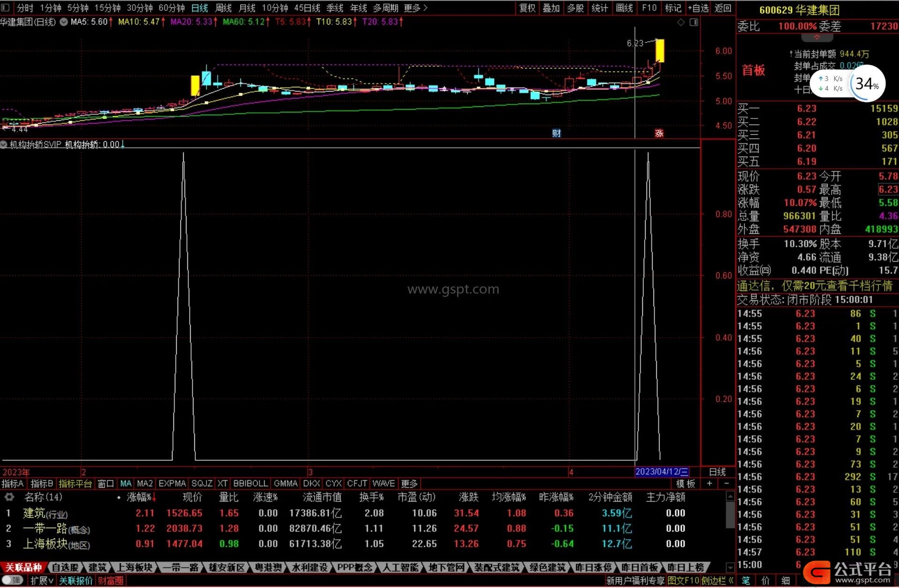Click the plus icon to add indicator panel
899x588 pixels.
[x=709, y=484]
